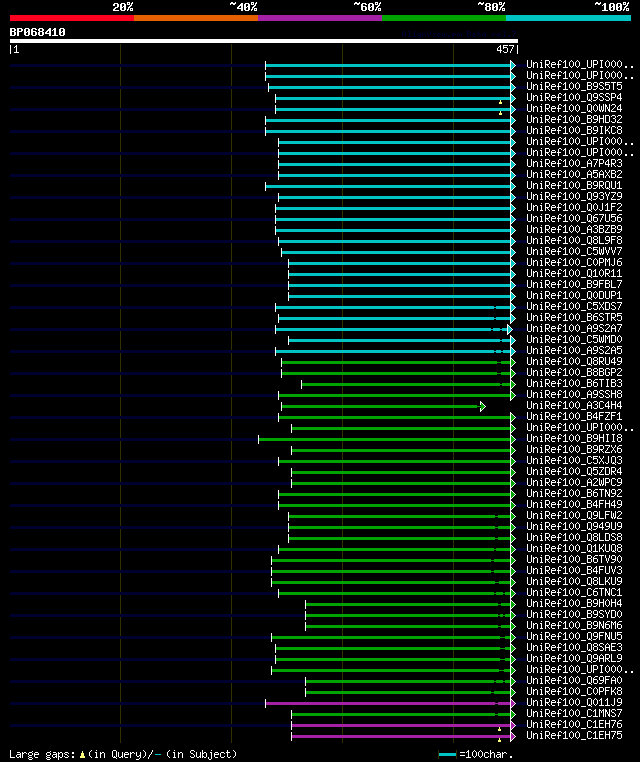Select hit label UniRef100_C1EH75
This screenshot has width=640, height=762.
click(x=574, y=735)
